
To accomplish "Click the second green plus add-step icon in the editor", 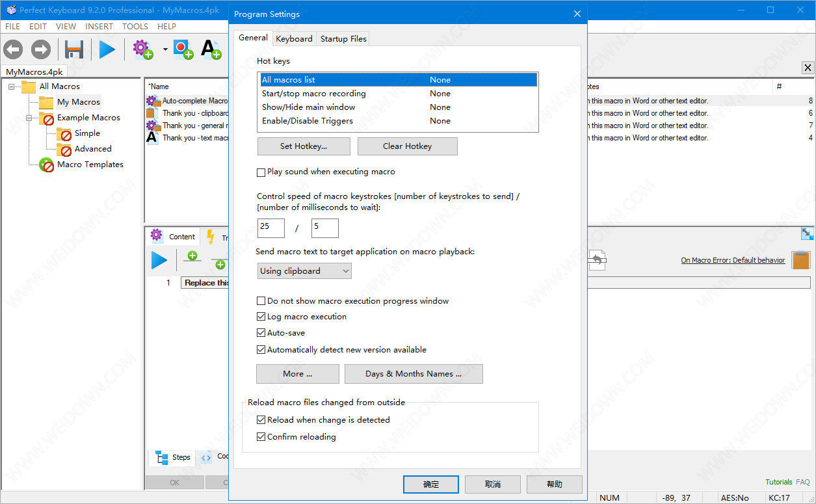I will [220, 263].
